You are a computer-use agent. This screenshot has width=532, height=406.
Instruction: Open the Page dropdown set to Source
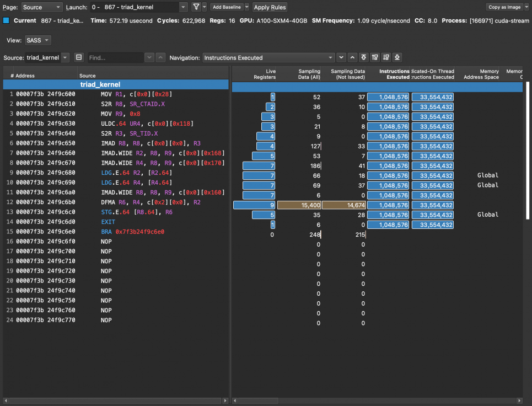(x=42, y=7)
